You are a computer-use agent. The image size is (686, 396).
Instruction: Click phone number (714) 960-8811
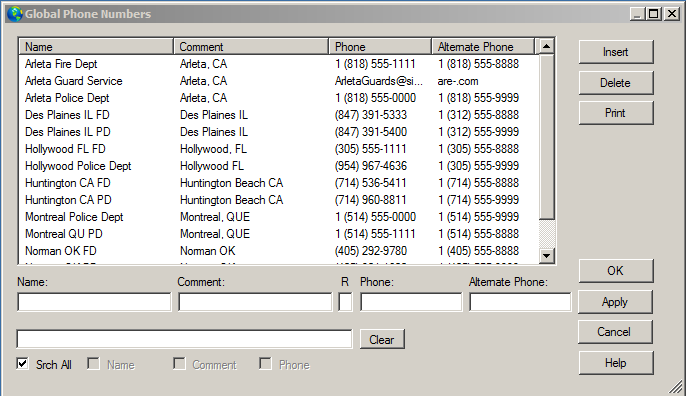(371, 200)
